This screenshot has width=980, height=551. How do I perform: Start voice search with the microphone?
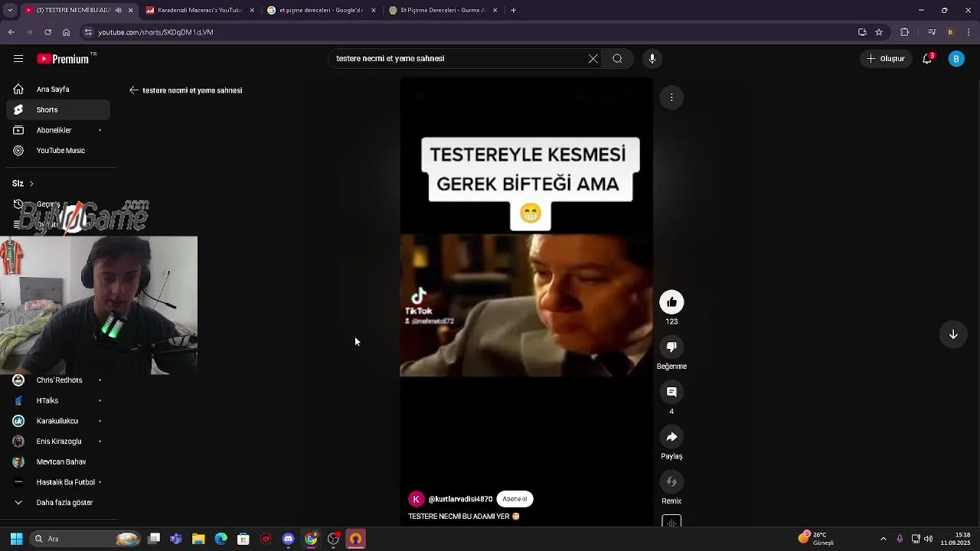coord(652,59)
